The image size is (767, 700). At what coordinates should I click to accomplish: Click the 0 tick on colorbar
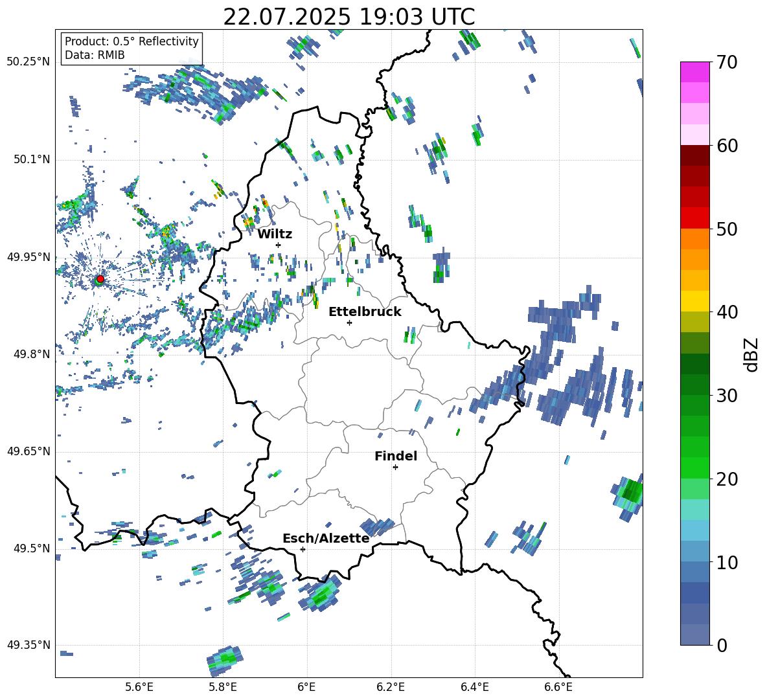tap(721, 646)
